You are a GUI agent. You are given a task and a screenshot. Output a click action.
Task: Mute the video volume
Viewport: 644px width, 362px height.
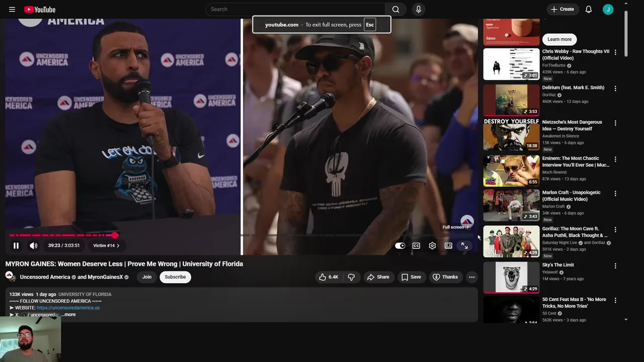(x=34, y=245)
